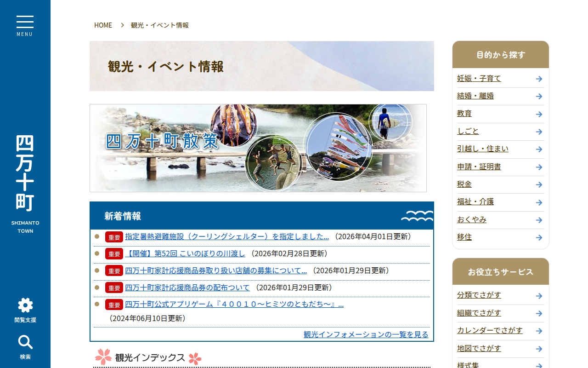Click the 福祉・介護 link
The image size is (588, 368).
[475, 202]
